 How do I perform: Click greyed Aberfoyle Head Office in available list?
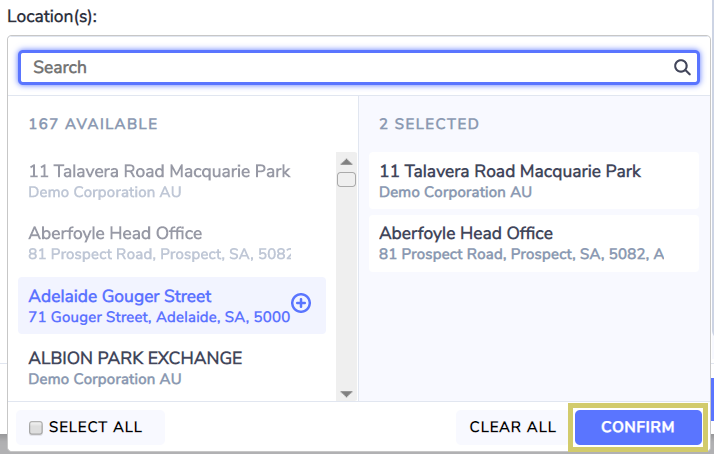172,243
